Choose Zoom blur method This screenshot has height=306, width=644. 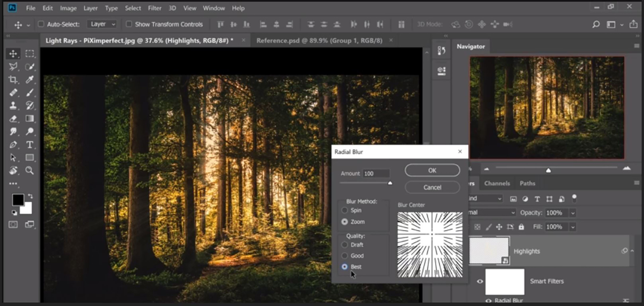point(345,222)
